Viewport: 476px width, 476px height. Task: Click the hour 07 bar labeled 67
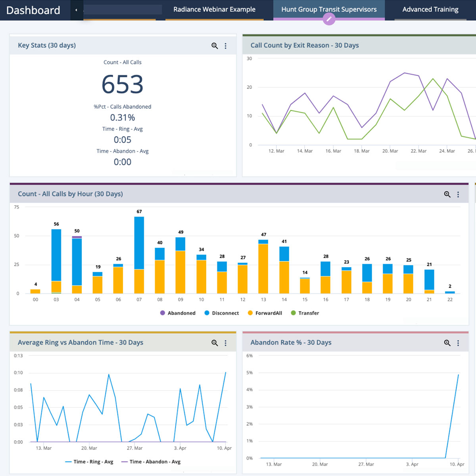pos(139,255)
